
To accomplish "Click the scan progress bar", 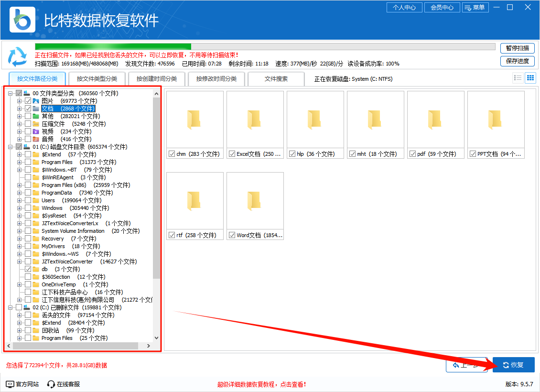I will [265, 47].
